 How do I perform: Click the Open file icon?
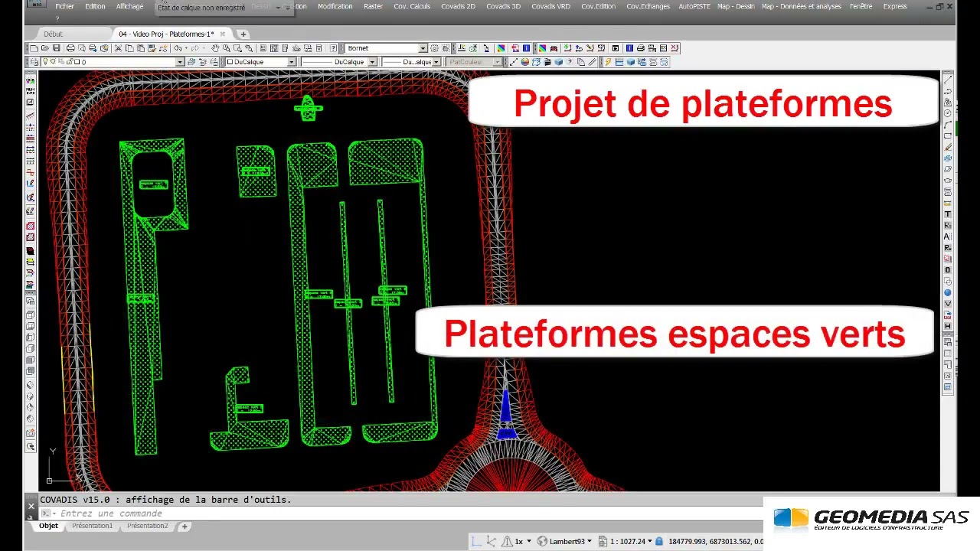click(x=44, y=48)
